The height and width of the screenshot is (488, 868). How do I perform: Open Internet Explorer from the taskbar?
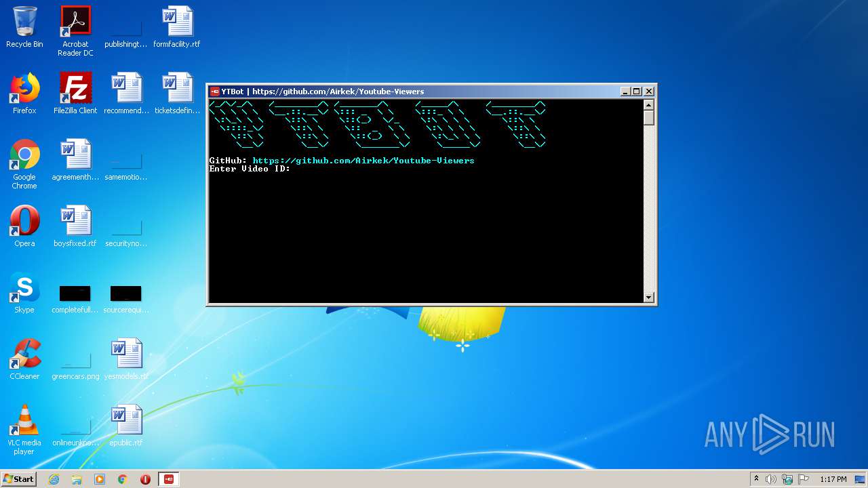click(x=54, y=479)
